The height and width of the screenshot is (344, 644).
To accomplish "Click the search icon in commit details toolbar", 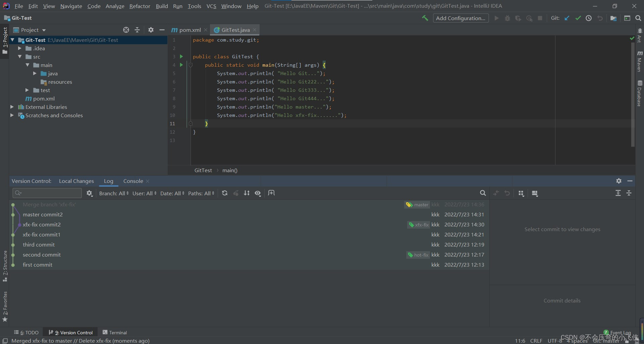I will (483, 193).
